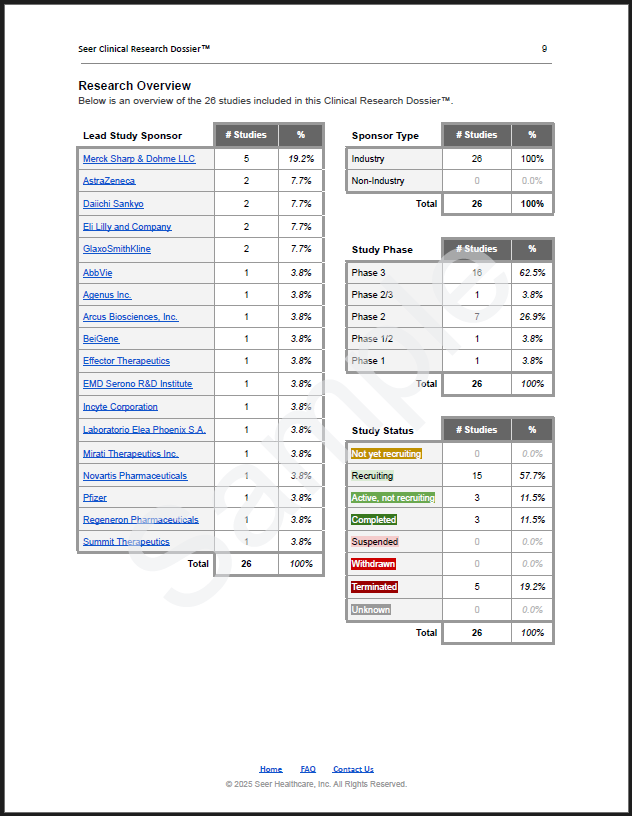
Task: Click the Pfizer sponsor link
Action: click(x=95, y=498)
